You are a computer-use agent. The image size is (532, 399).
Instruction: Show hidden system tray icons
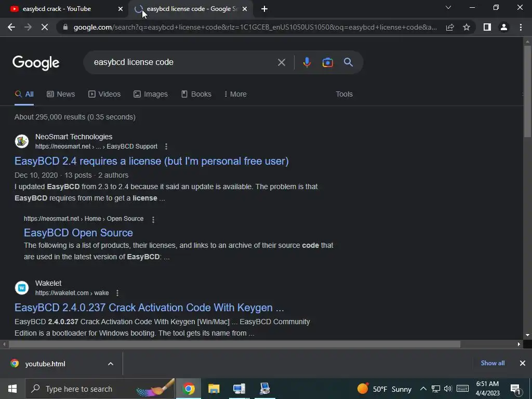pyautogui.click(x=423, y=389)
